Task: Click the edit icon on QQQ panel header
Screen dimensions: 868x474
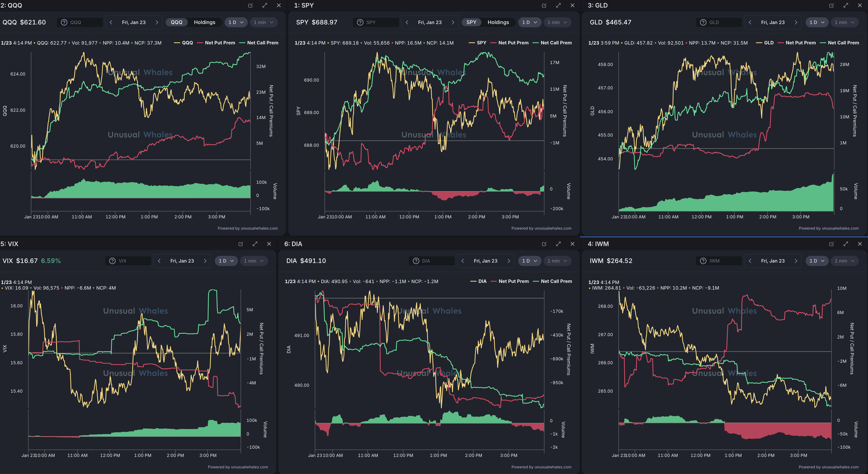Action: (x=250, y=5)
